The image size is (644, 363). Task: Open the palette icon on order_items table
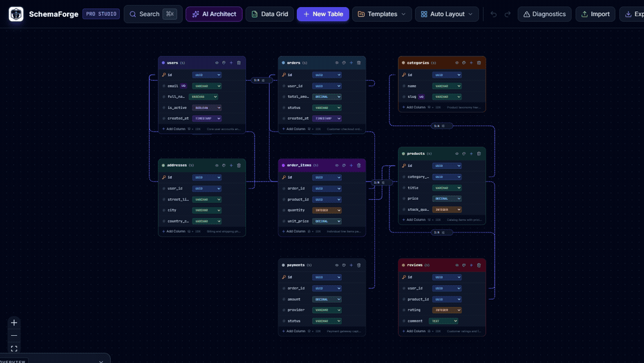coord(344,165)
